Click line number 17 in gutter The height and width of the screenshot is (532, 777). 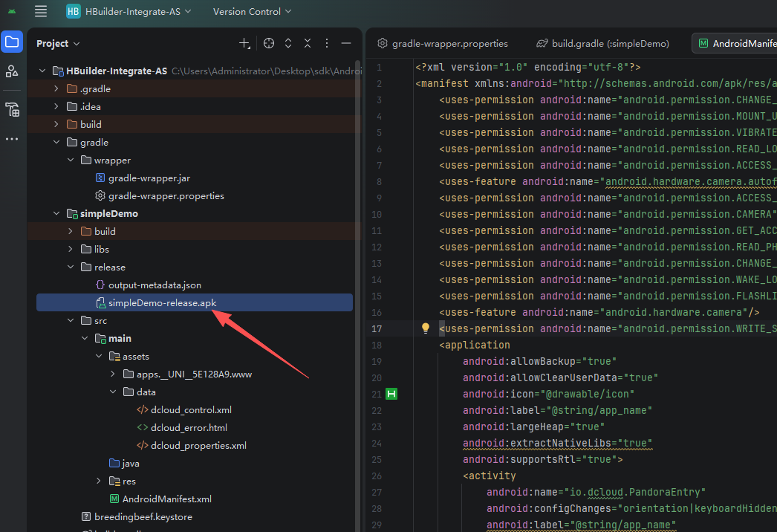377,328
